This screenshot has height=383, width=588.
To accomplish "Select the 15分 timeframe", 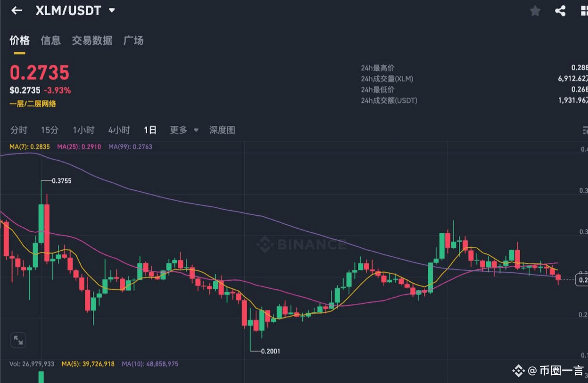I will [50, 130].
